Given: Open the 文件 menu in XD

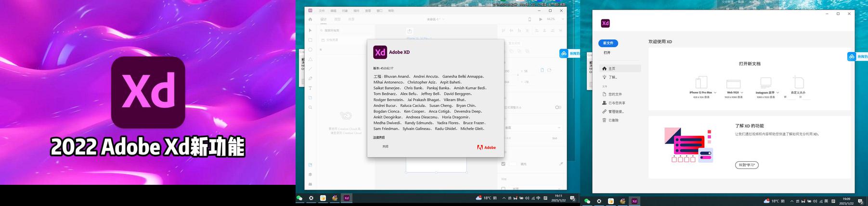Looking at the screenshot, I should [322, 11].
